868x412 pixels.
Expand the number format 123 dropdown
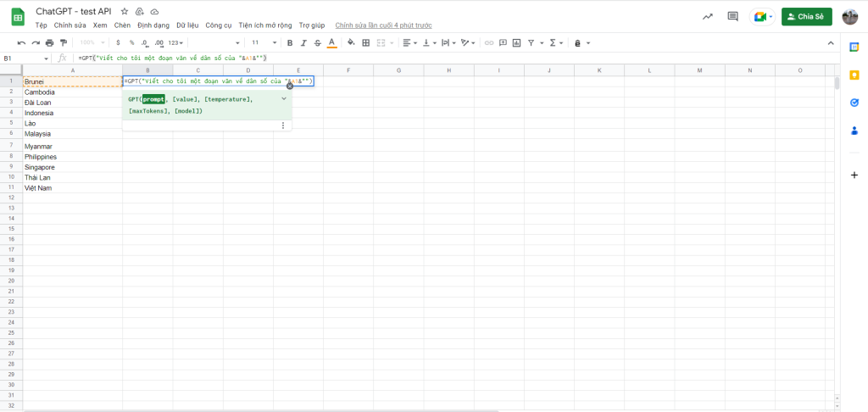point(176,42)
